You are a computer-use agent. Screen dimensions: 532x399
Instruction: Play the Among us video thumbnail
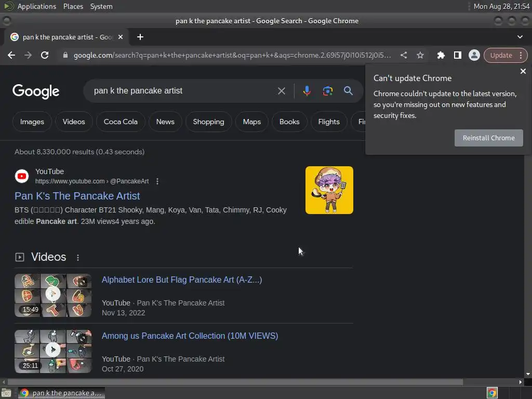pos(53,351)
